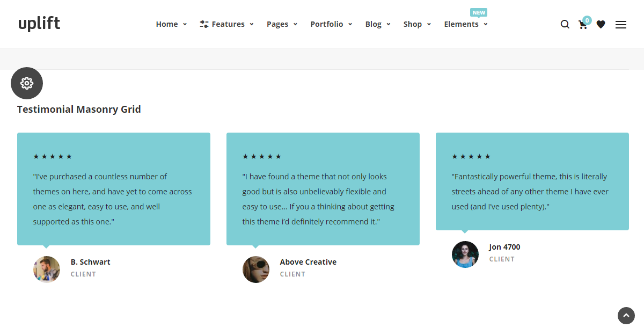Click the uplift logo

[x=39, y=24]
